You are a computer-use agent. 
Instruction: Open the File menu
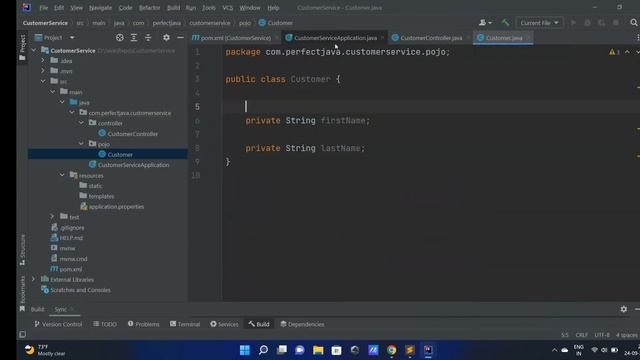click(43, 8)
